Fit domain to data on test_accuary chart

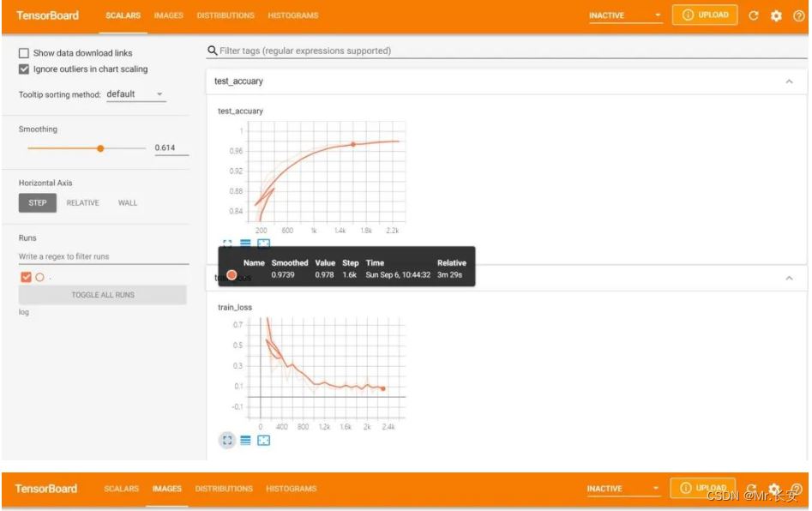click(x=264, y=244)
